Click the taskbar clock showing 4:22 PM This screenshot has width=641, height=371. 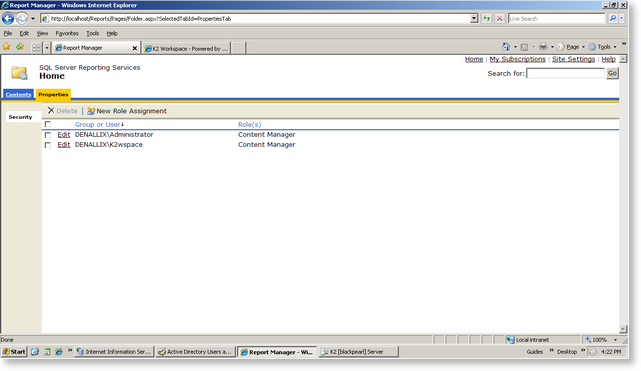(611, 352)
